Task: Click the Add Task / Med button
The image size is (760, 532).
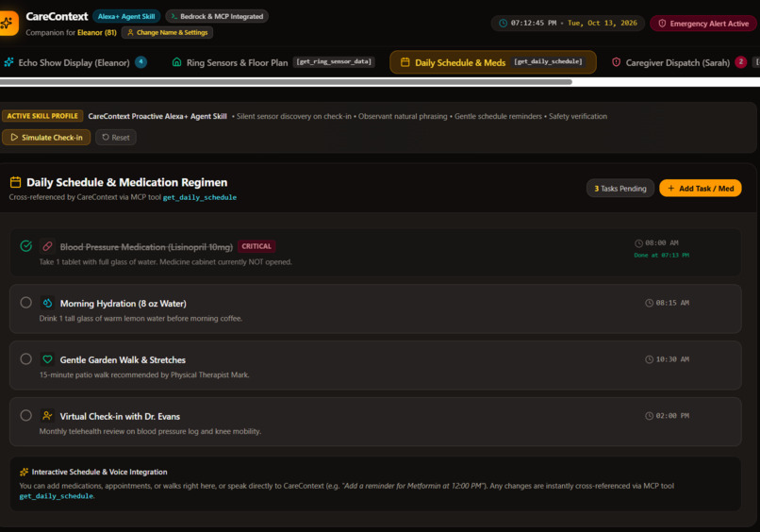Action: [701, 188]
